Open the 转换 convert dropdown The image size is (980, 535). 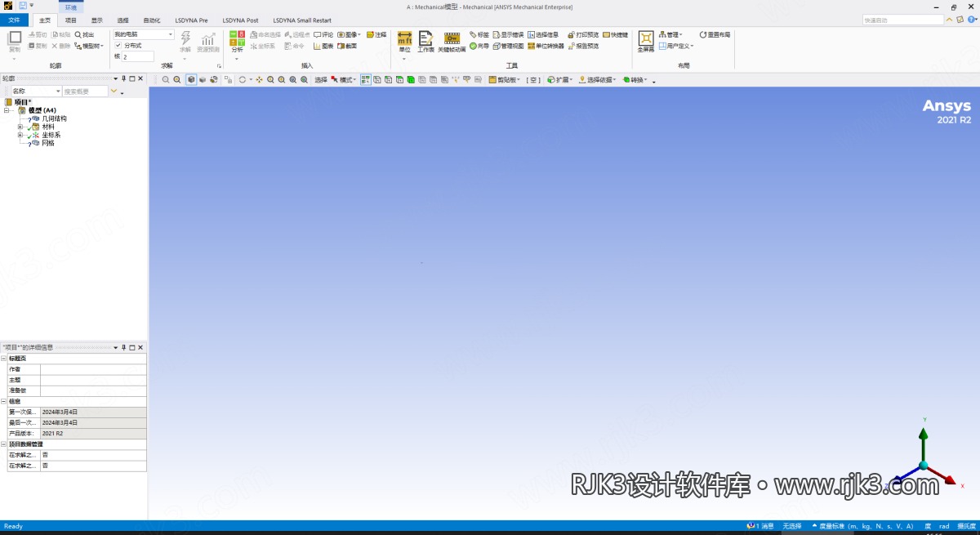pos(635,80)
